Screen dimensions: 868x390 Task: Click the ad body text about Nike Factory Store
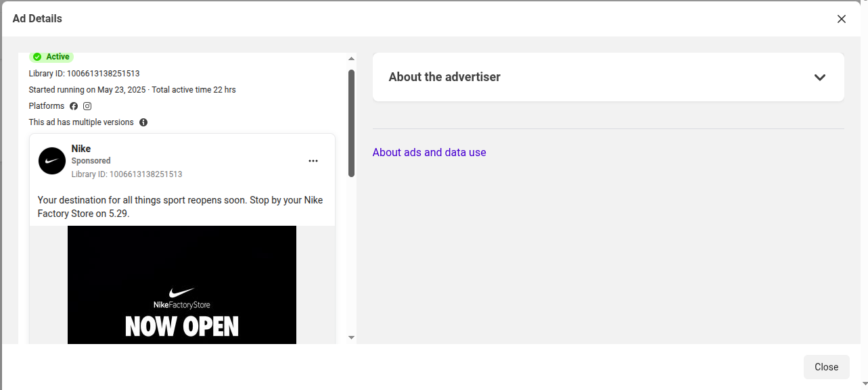tap(180, 207)
